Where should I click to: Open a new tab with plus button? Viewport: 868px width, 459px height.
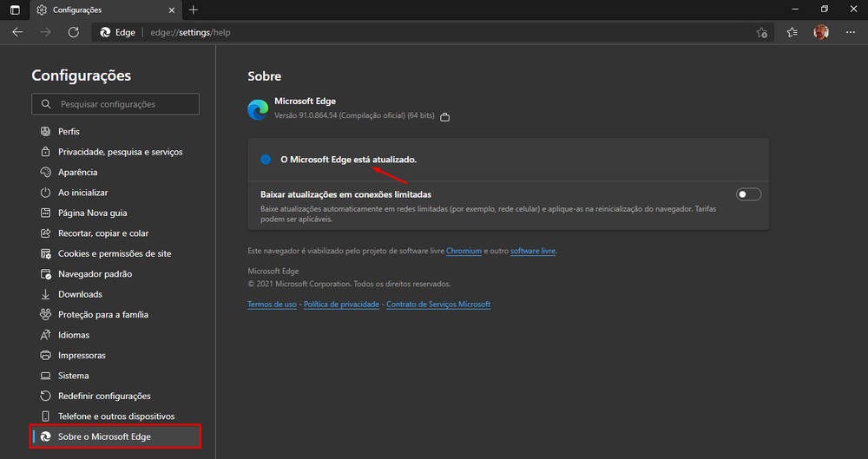(x=193, y=10)
